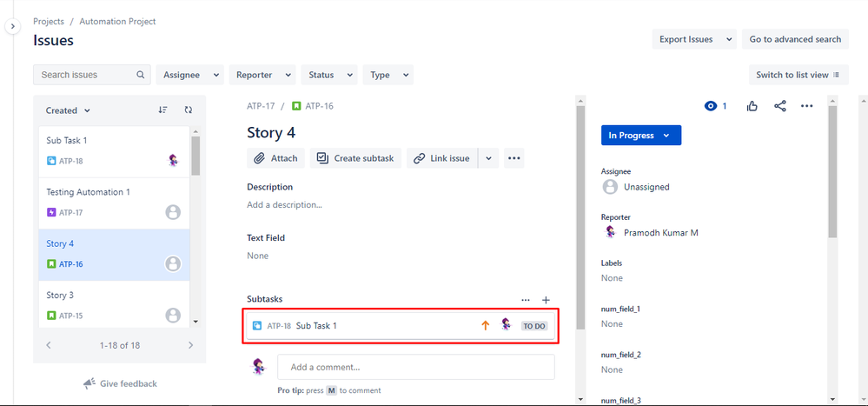This screenshot has height=406, width=868.
Task: Open the Subtasks more options menu
Action: pyautogui.click(x=526, y=300)
